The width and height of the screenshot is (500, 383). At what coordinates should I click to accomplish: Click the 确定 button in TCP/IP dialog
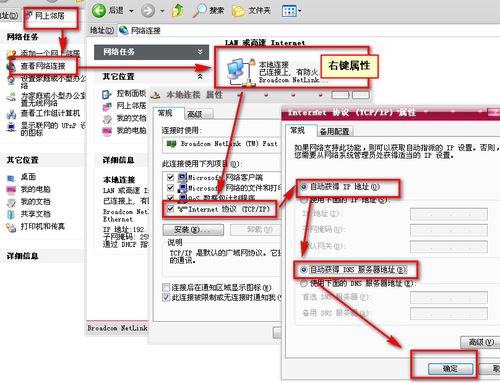pos(450,369)
